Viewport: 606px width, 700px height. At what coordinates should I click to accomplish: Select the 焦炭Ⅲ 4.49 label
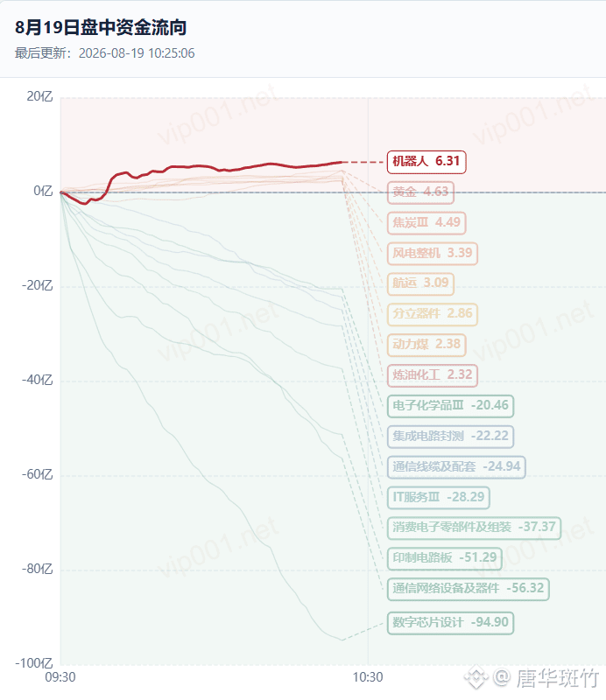click(x=426, y=223)
